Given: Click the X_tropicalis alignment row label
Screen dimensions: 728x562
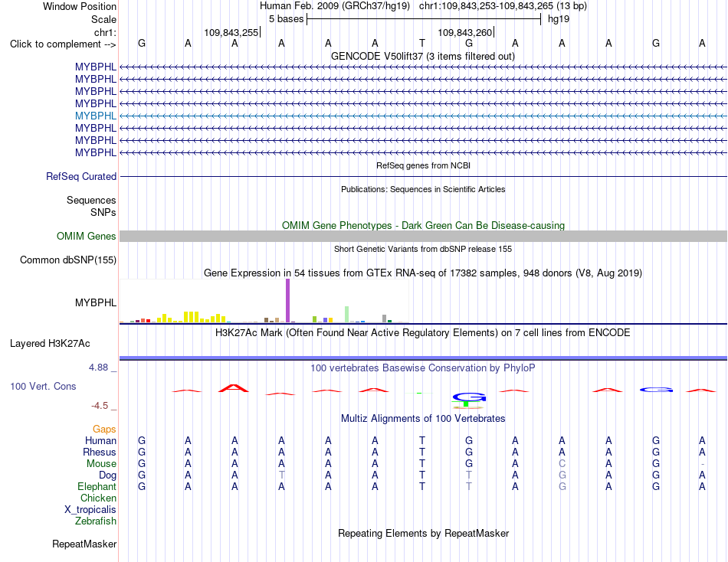Looking at the screenshot, I should (90, 510).
